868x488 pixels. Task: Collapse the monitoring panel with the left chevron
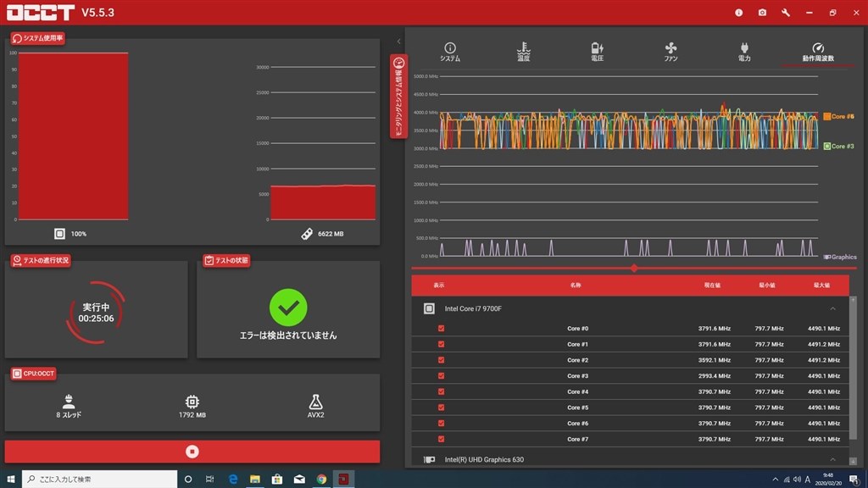398,42
